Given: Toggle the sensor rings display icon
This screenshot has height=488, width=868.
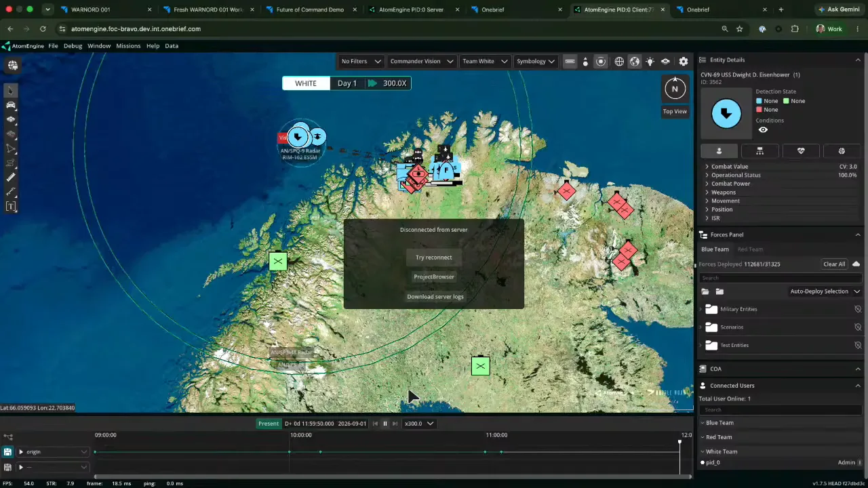Looking at the screenshot, I should point(601,61).
